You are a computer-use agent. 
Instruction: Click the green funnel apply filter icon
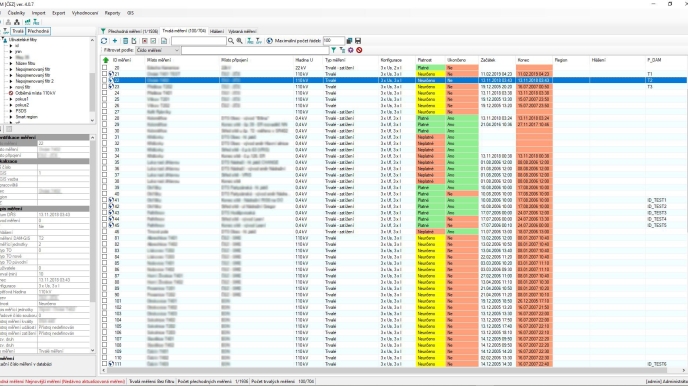[x=333, y=50]
